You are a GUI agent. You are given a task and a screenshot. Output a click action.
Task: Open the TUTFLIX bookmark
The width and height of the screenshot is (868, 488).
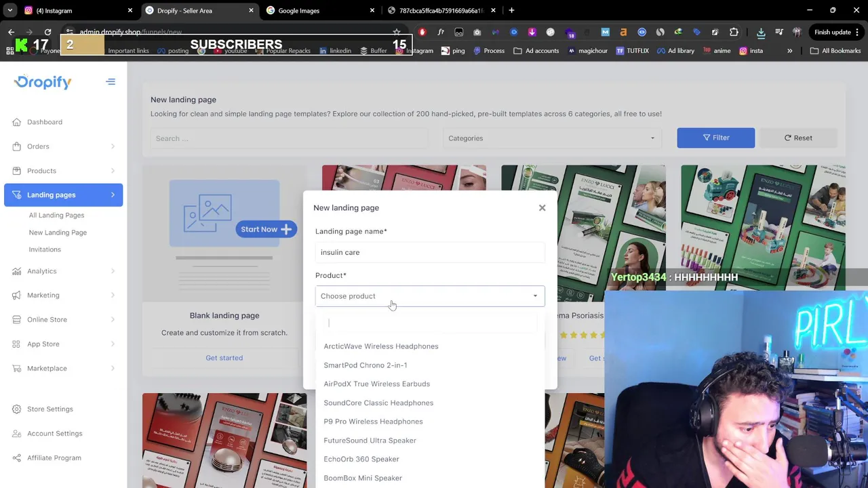tap(633, 51)
